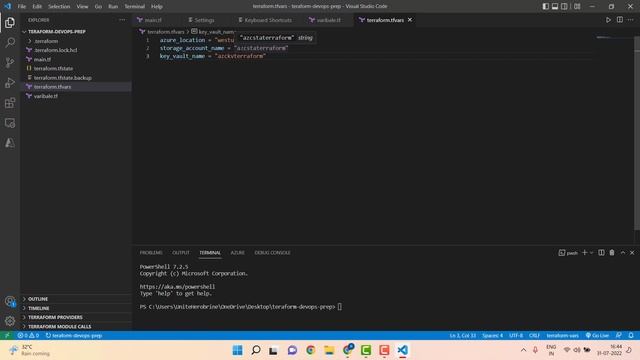Open the Extensions view

(10, 103)
